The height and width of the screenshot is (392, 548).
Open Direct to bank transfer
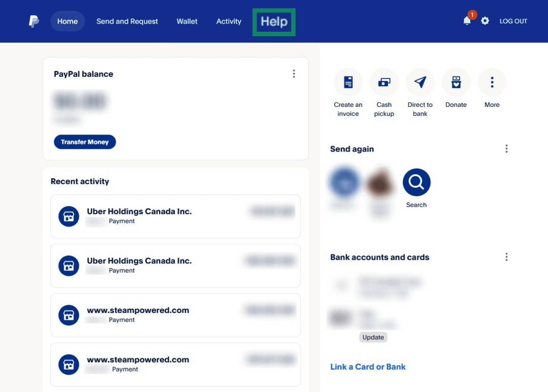(x=420, y=82)
